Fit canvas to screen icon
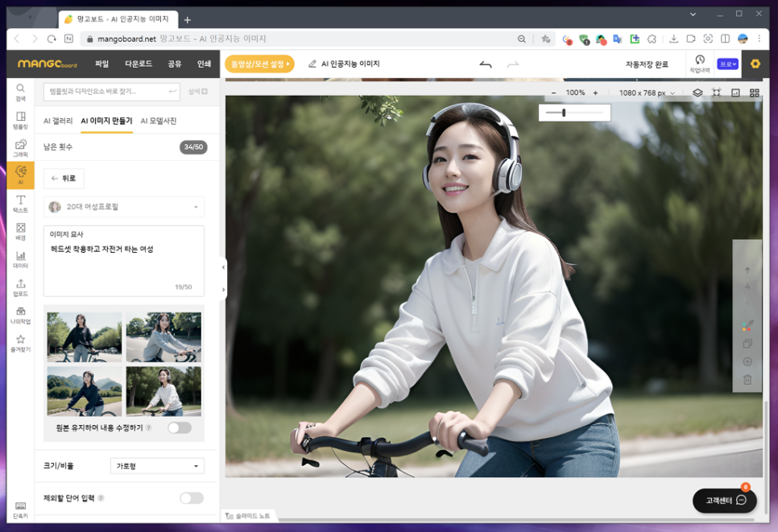Screen dimensions: 778x532 717,93
